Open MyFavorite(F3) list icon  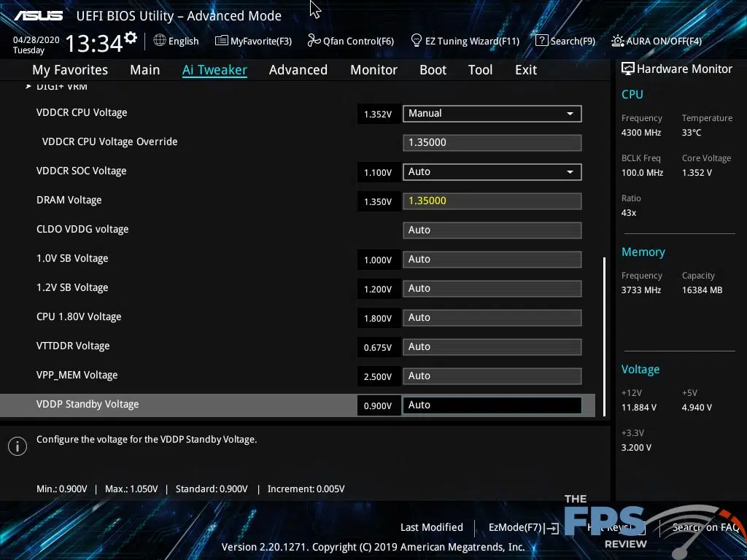(x=222, y=41)
